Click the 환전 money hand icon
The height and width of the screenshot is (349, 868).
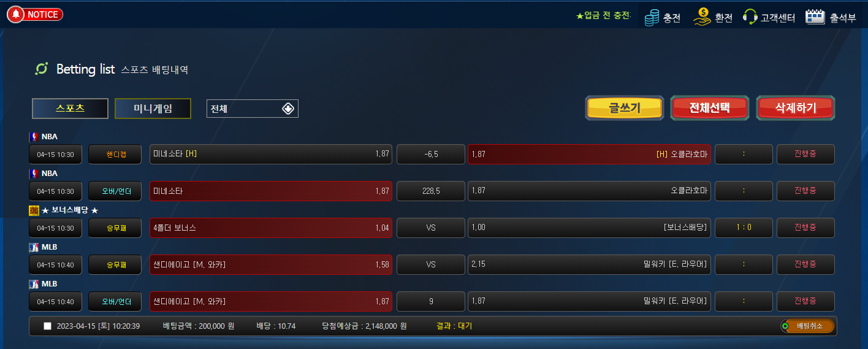tap(702, 17)
